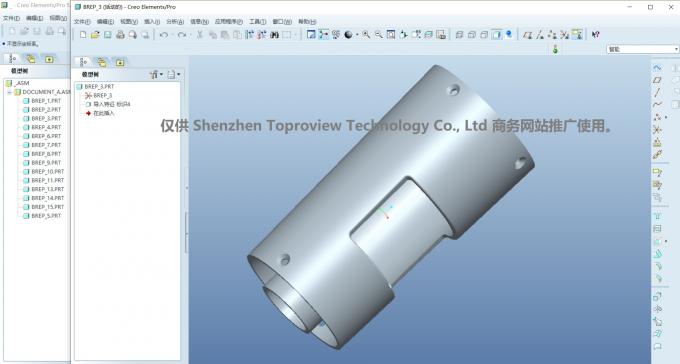Switch to favorites tab in BREP_3 navigator
Image resolution: width=680 pixels, height=364 pixels.
(x=120, y=62)
